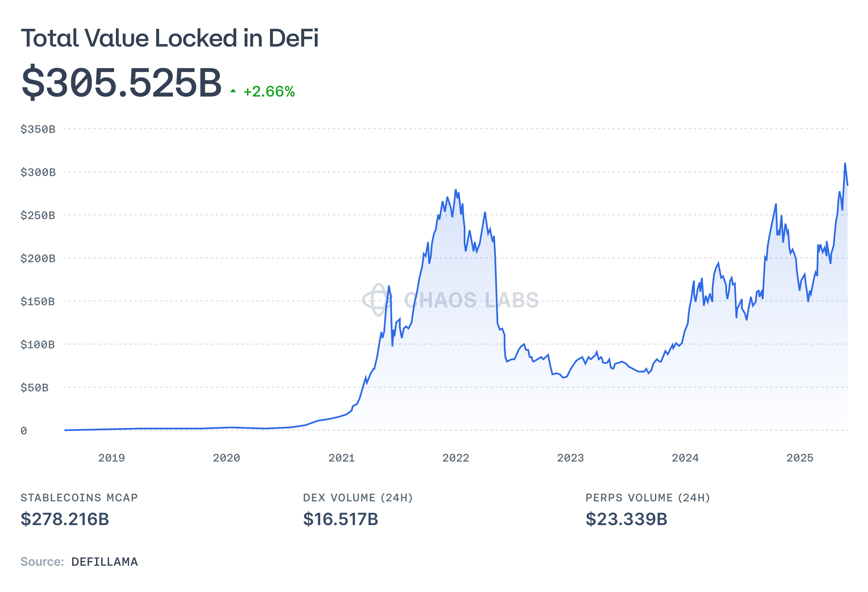Click the 2024 x-axis label
Viewport: 868px width, 592px height.
685,458
